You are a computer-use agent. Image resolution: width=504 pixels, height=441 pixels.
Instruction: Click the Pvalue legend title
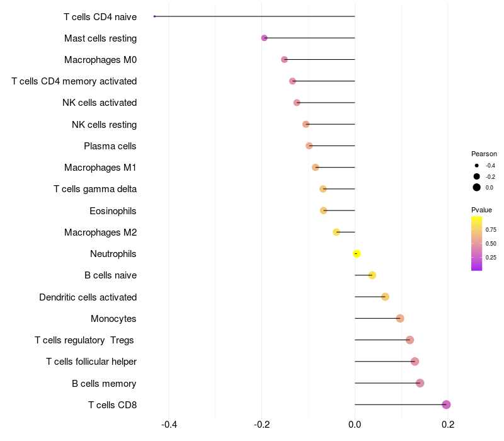point(481,209)
